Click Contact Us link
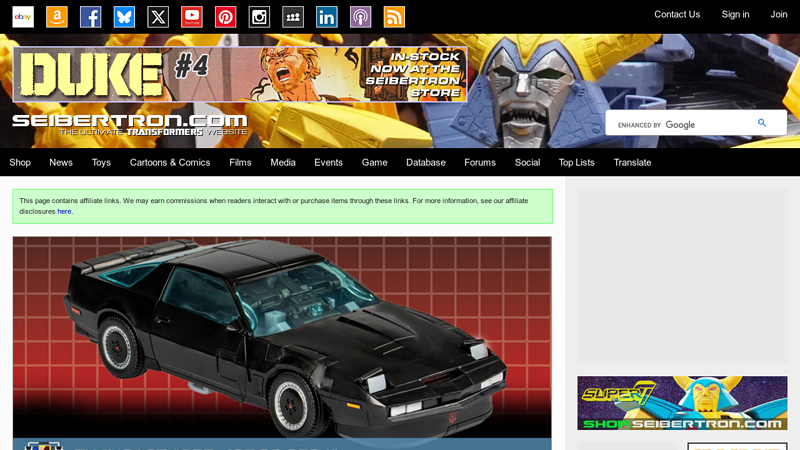Image resolution: width=800 pixels, height=450 pixels. point(677,14)
